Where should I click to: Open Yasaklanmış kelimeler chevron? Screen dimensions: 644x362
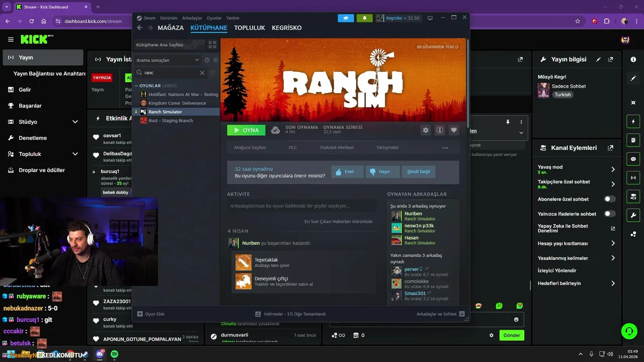pos(613,258)
